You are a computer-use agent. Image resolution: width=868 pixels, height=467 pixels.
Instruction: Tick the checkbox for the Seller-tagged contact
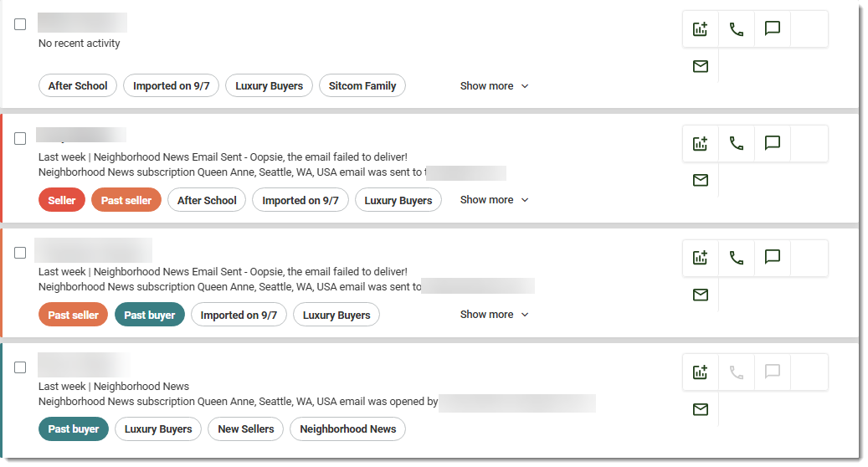click(20, 138)
